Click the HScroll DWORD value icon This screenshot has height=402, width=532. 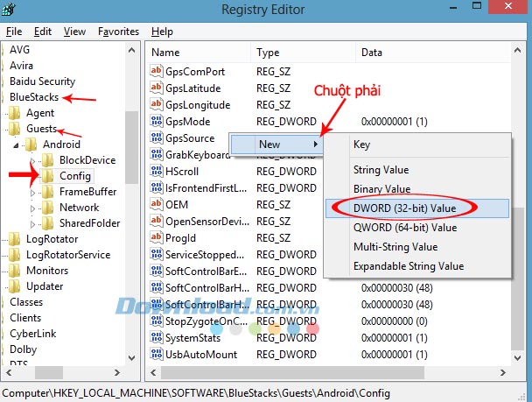[156, 171]
